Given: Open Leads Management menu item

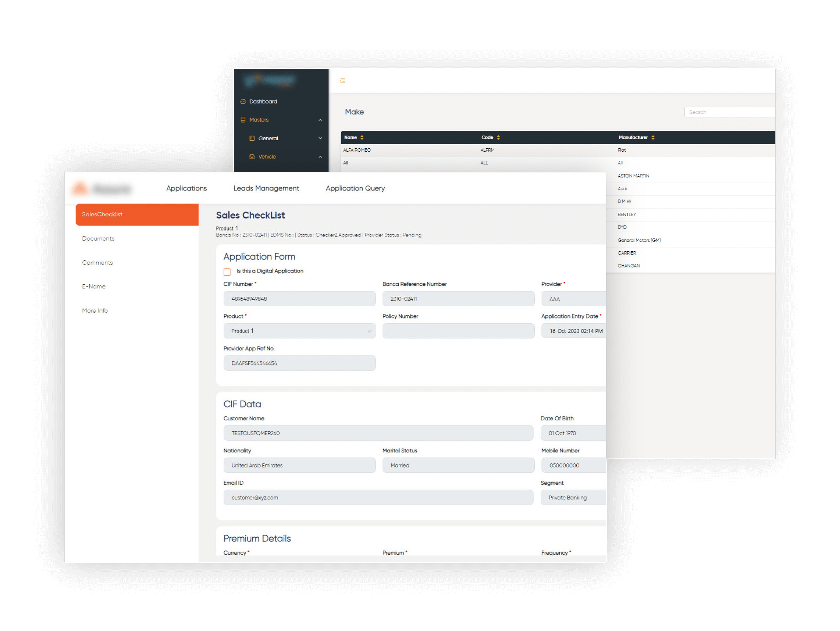Looking at the screenshot, I should pyautogui.click(x=266, y=188).
